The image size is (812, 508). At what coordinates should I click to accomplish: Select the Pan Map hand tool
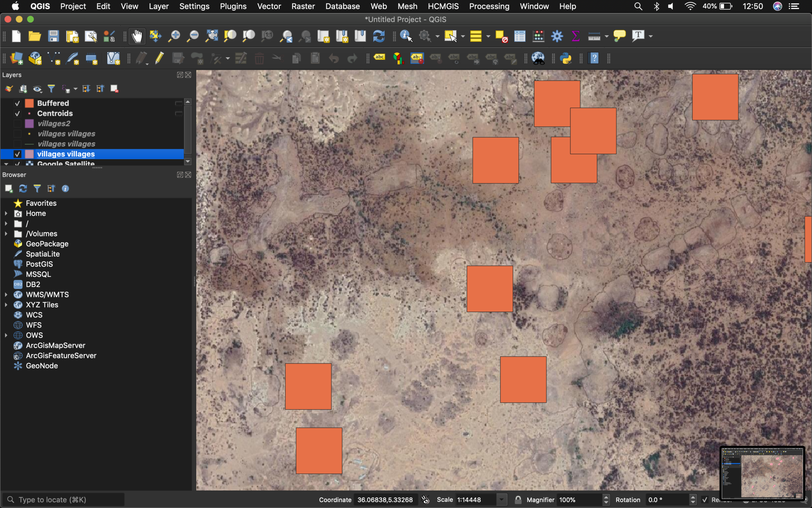[x=137, y=37]
